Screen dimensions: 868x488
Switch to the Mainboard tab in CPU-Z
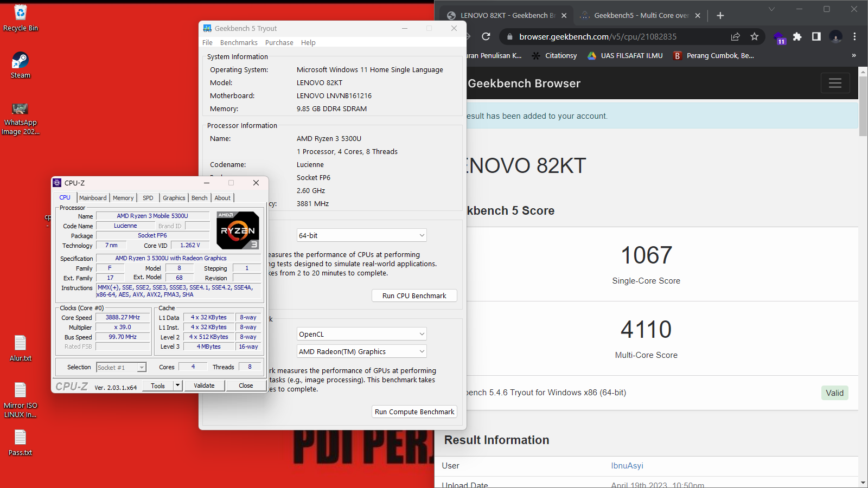click(93, 198)
